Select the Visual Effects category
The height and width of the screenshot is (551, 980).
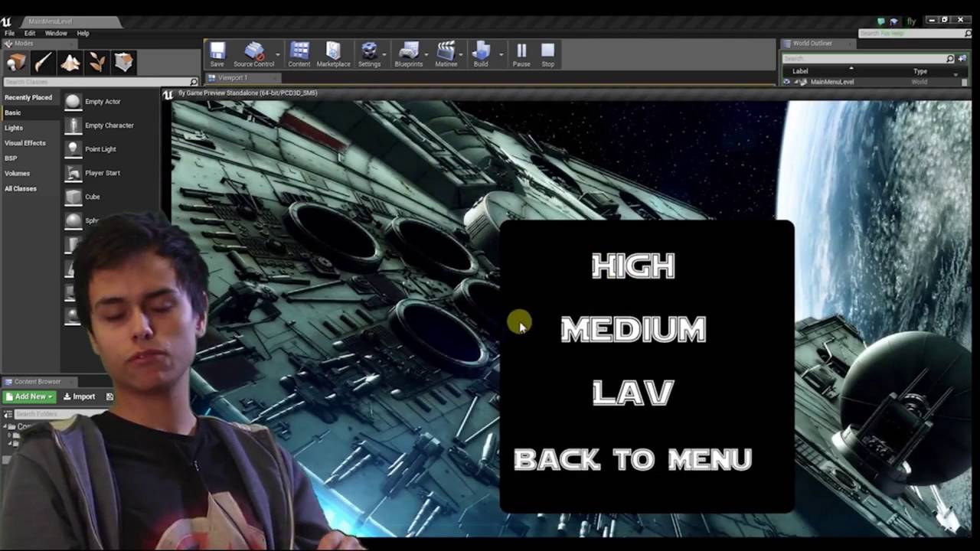click(25, 143)
